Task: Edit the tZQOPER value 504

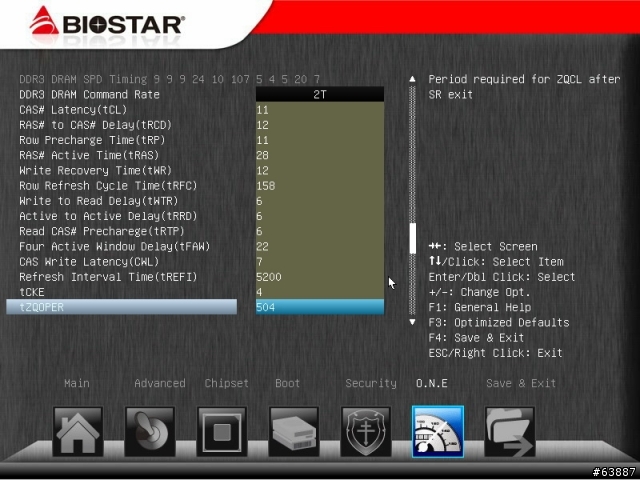Action: 320,307
